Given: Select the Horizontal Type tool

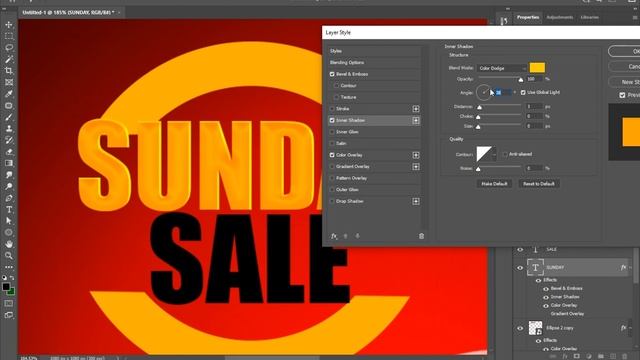Looking at the screenshot, I should coord(9,209).
